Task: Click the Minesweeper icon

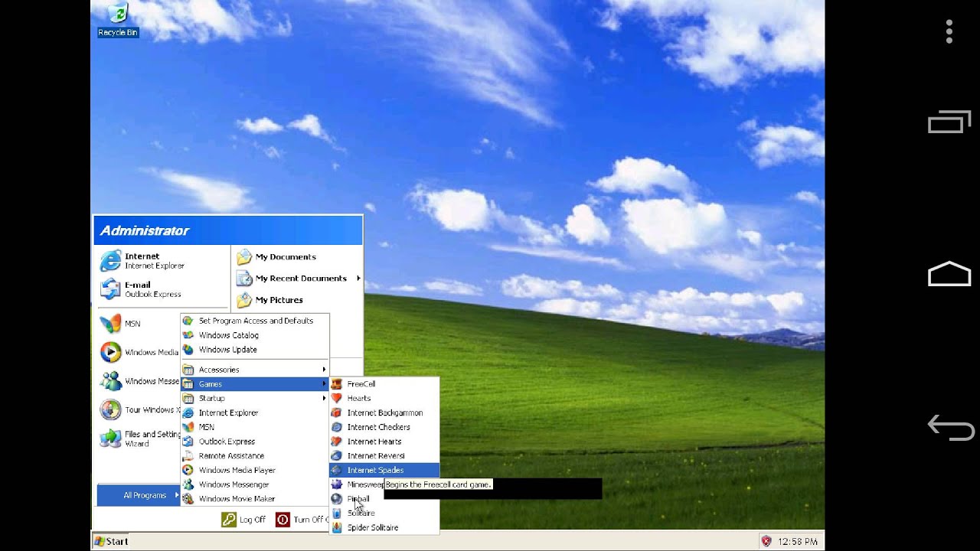Action: click(x=336, y=484)
